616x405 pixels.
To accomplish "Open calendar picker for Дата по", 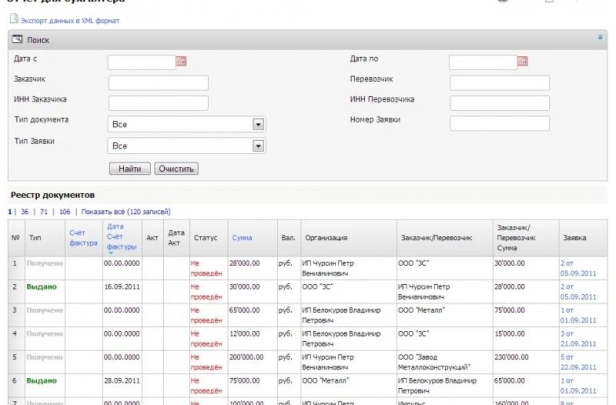I will coord(522,62).
